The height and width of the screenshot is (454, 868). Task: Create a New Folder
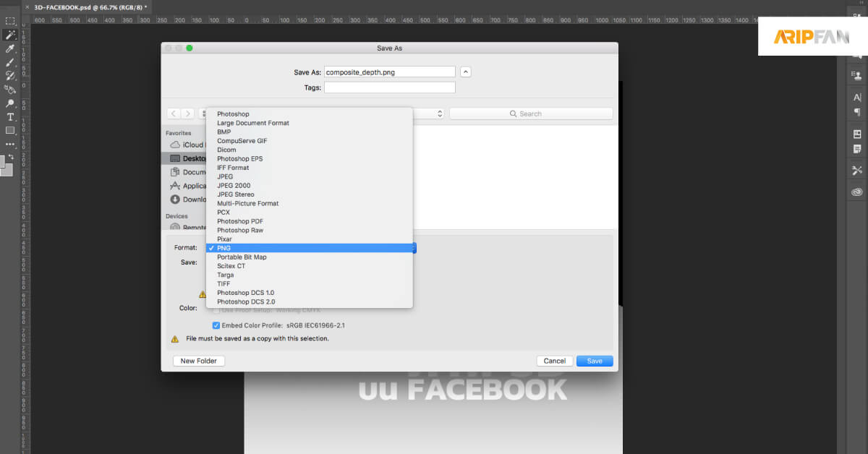click(199, 361)
